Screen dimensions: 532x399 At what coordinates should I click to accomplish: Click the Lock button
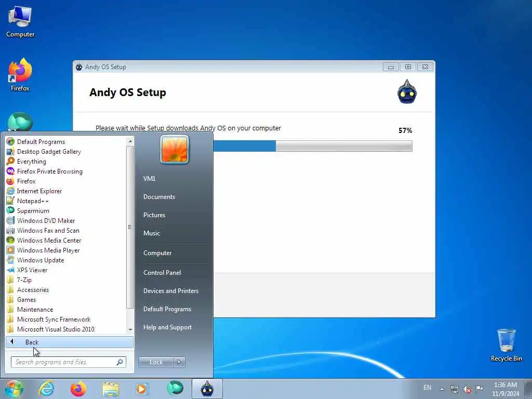point(156,362)
